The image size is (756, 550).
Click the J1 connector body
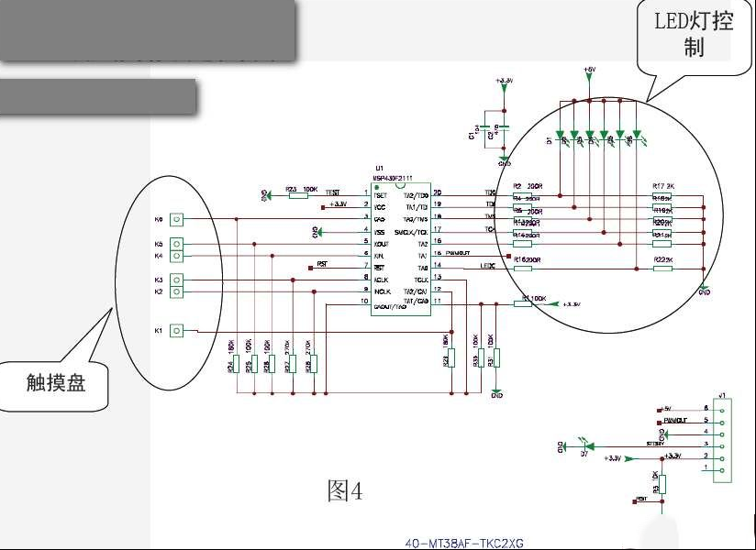coord(722,440)
